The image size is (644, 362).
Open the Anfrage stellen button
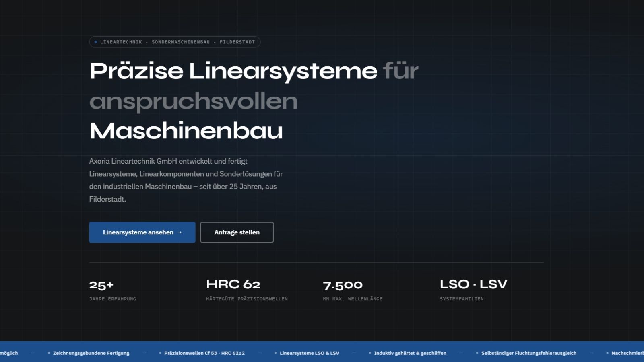point(237,232)
